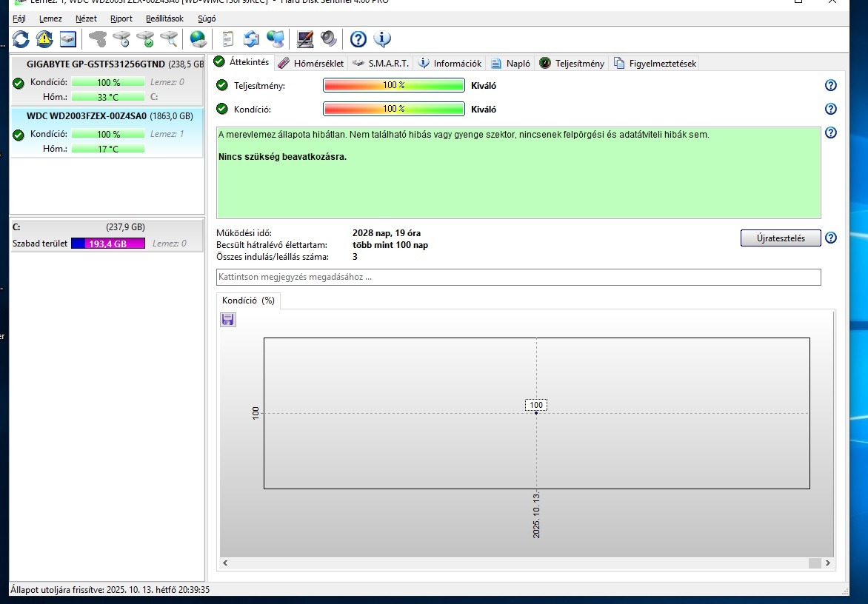Click the chart scrollbar right arrow
Image resolution: width=868 pixels, height=604 pixels.
(827, 563)
